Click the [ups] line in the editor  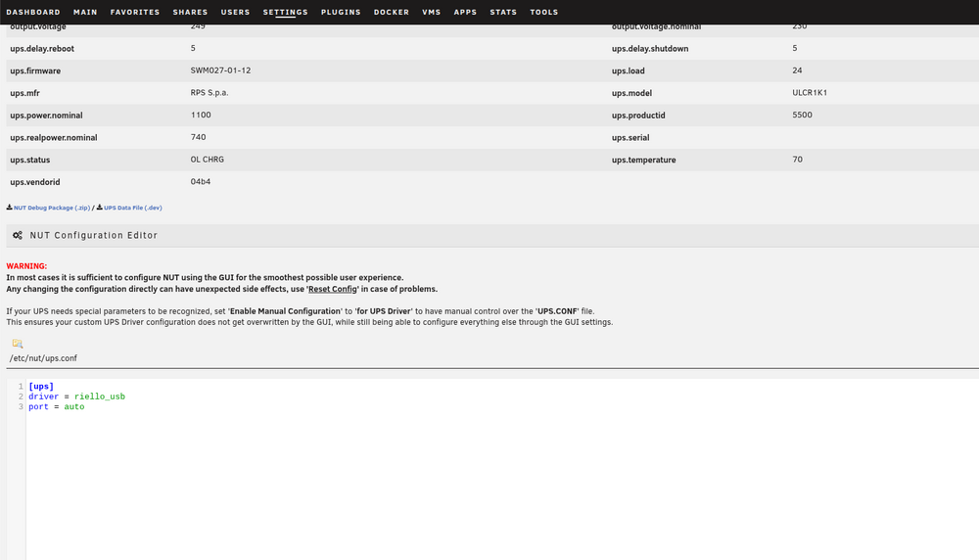pyautogui.click(x=41, y=387)
